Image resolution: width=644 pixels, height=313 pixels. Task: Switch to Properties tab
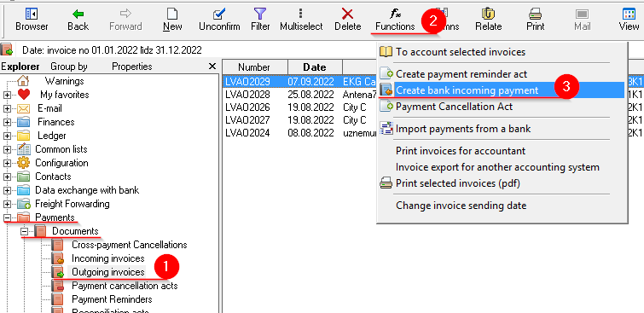132,67
